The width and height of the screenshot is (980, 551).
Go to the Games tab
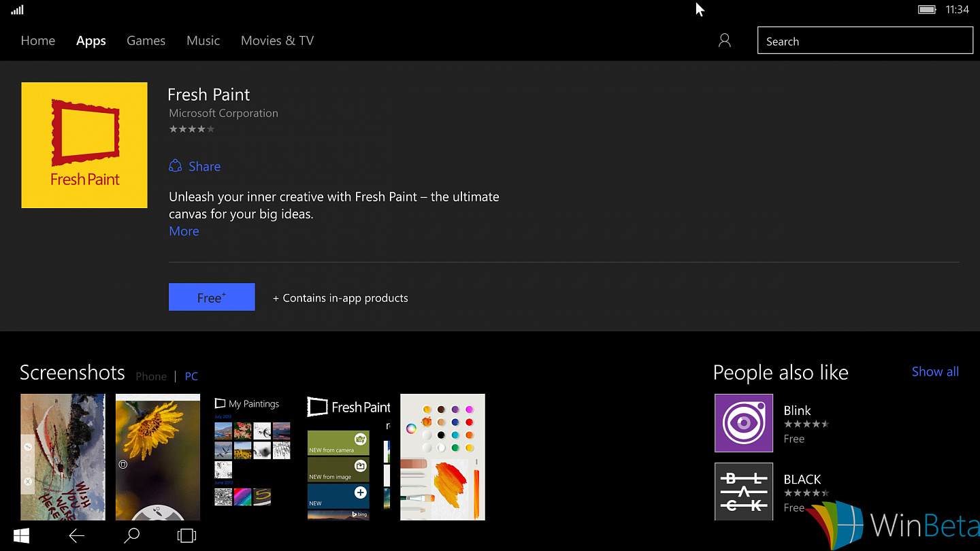146,41
